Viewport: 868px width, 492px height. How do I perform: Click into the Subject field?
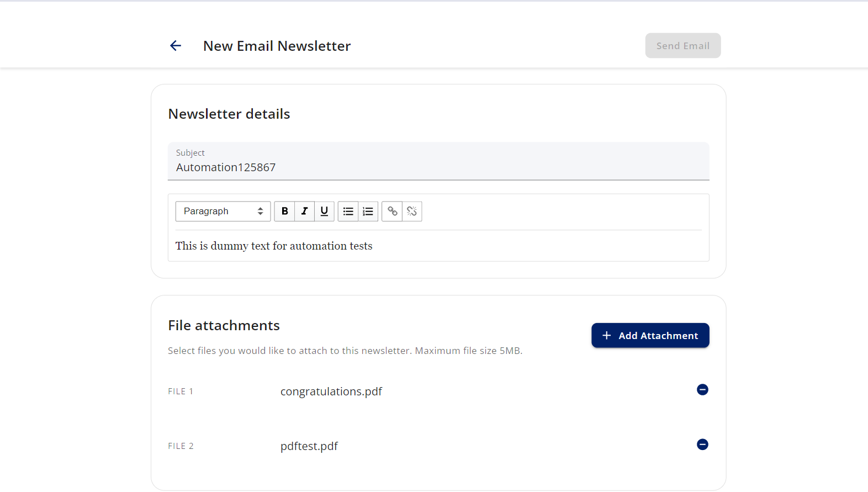tap(438, 161)
